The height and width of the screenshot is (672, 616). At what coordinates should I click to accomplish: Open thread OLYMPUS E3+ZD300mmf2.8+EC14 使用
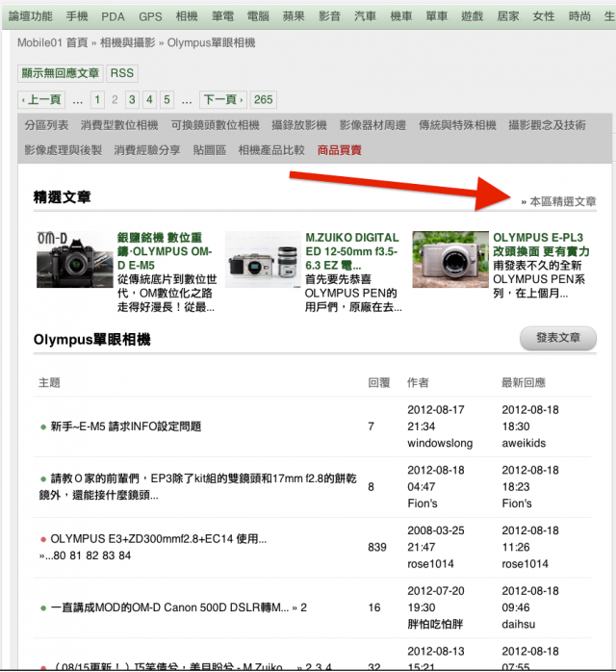tap(159, 539)
